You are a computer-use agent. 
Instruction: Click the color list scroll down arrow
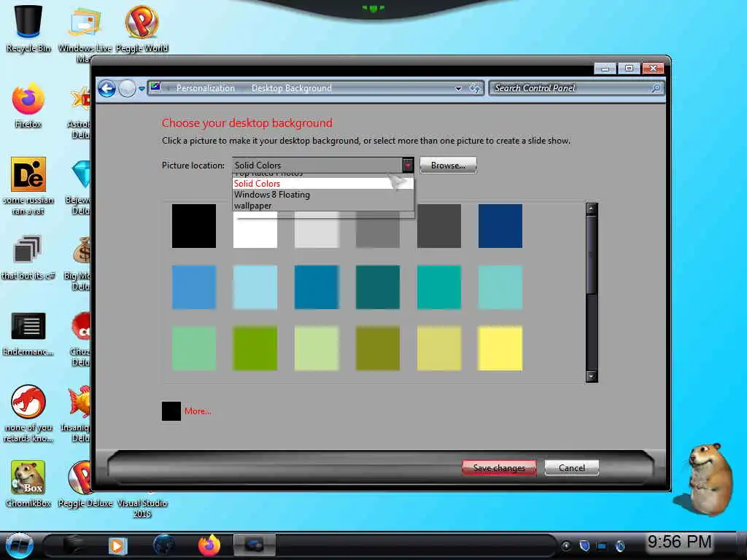click(x=591, y=376)
